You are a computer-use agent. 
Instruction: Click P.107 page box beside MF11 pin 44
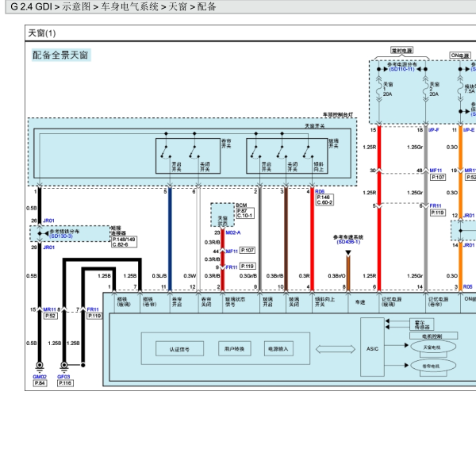(x=248, y=251)
